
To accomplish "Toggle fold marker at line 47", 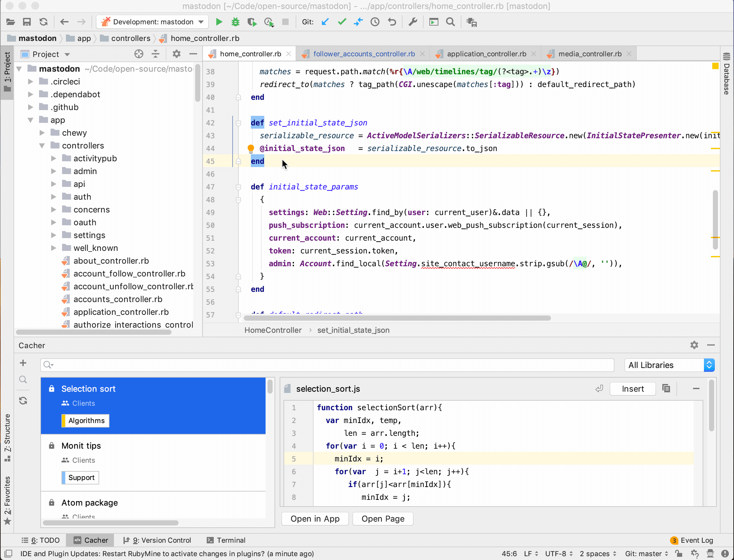I will coord(238,187).
